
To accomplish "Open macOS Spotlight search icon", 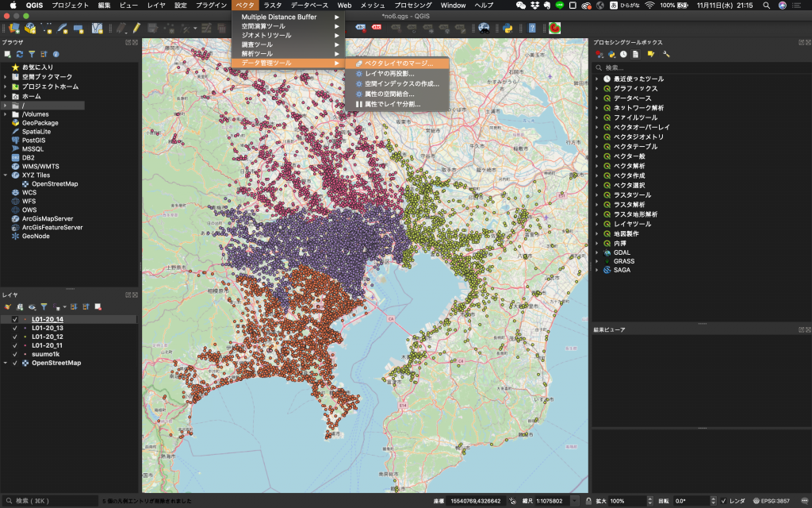I will click(767, 6).
